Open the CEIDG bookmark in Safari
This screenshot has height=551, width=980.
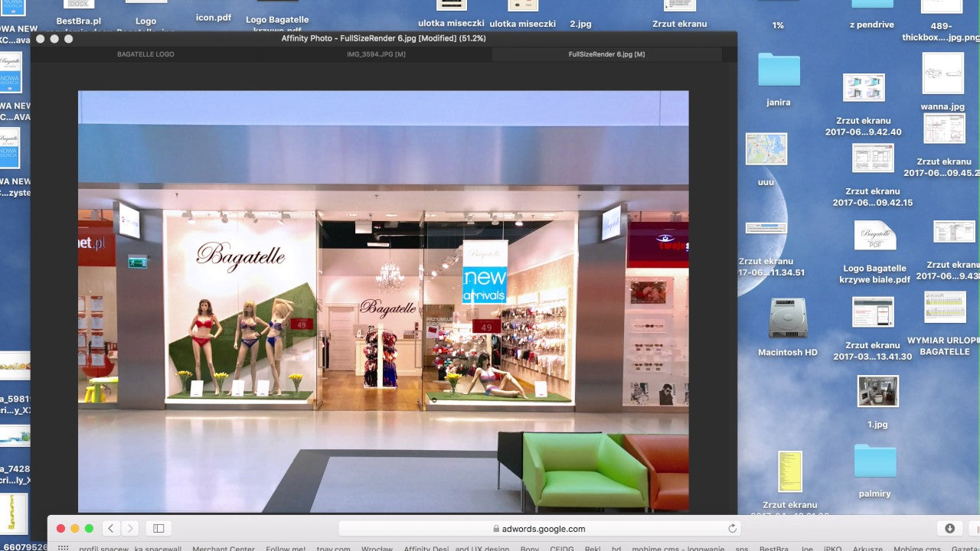[562, 548]
